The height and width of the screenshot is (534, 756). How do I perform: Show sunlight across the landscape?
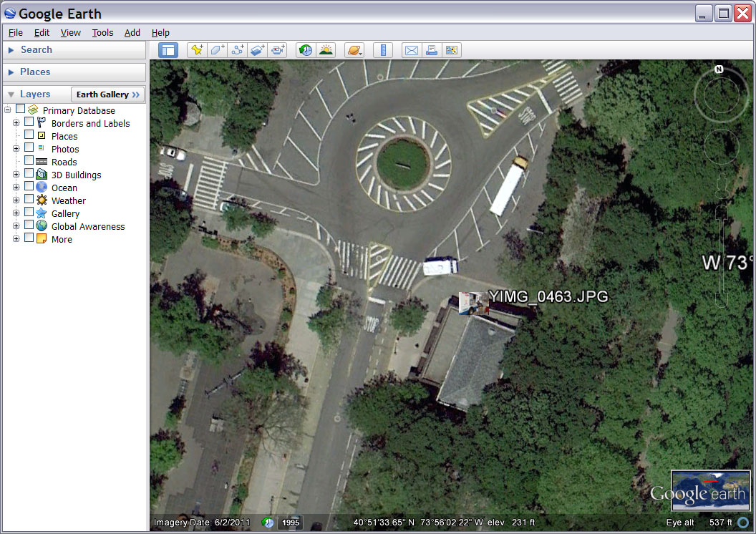[x=326, y=50]
